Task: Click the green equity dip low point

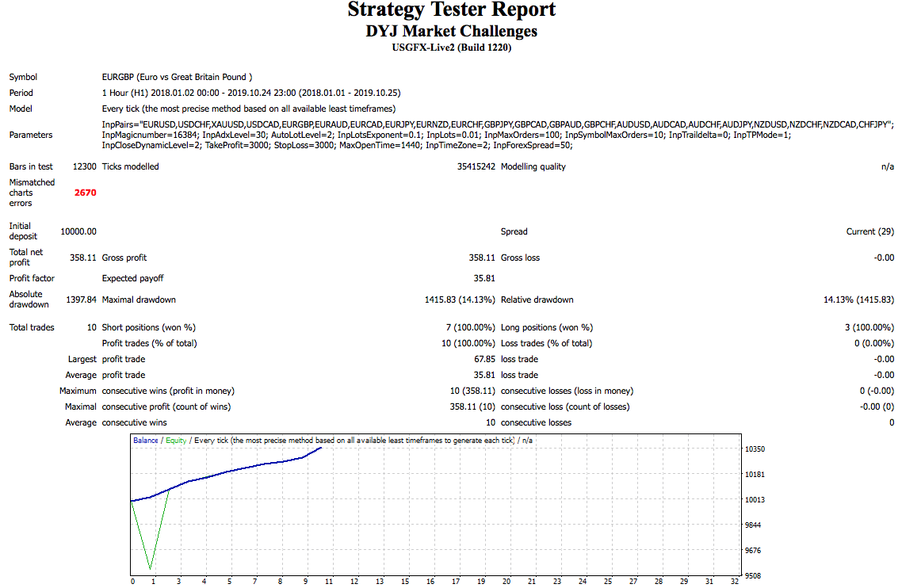Action: 151,568
